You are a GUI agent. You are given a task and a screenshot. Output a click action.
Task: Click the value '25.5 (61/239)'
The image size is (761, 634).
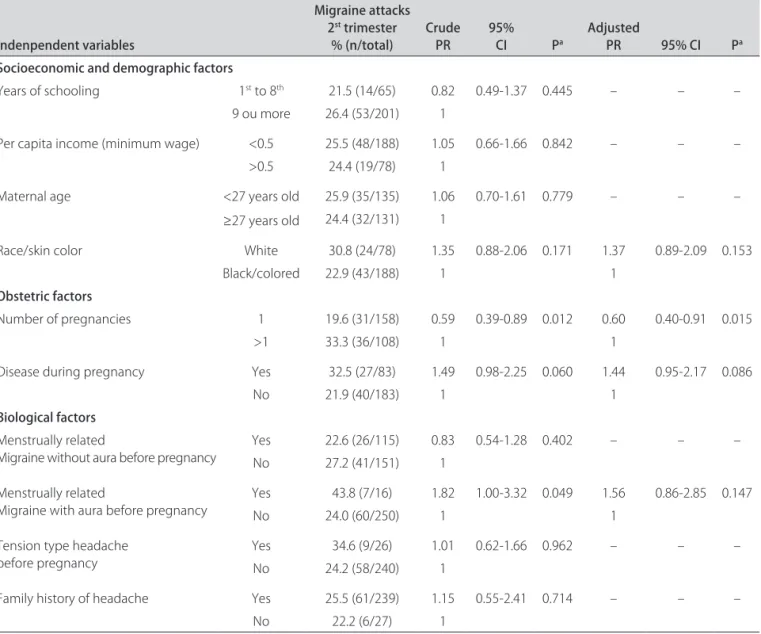362,599
